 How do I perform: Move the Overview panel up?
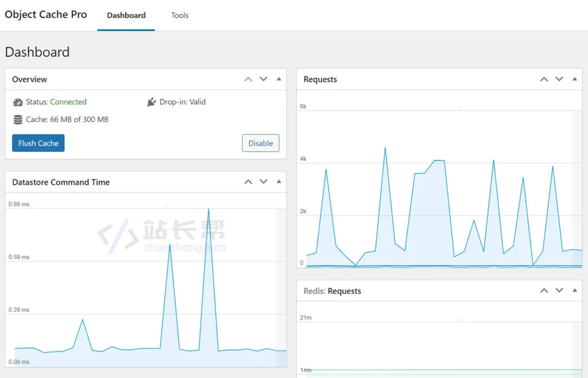click(x=248, y=79)
